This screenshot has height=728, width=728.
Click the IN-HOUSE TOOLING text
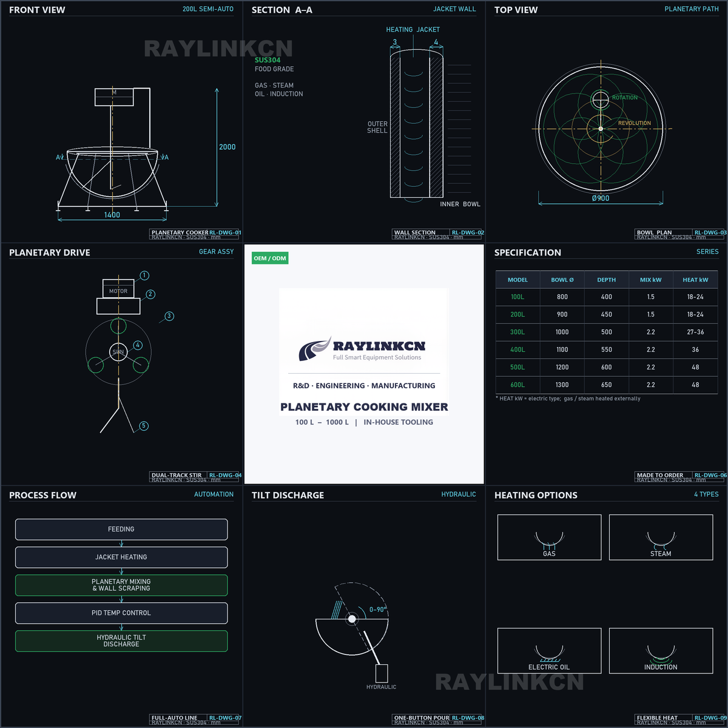coord(399,422)
